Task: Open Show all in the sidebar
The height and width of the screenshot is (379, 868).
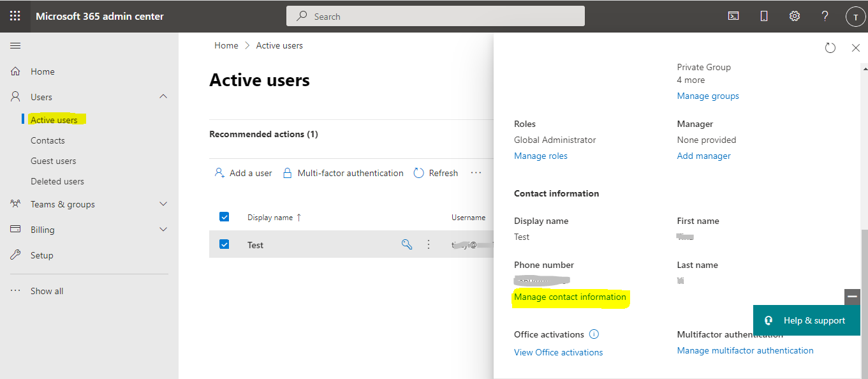Action: point(47,290)
